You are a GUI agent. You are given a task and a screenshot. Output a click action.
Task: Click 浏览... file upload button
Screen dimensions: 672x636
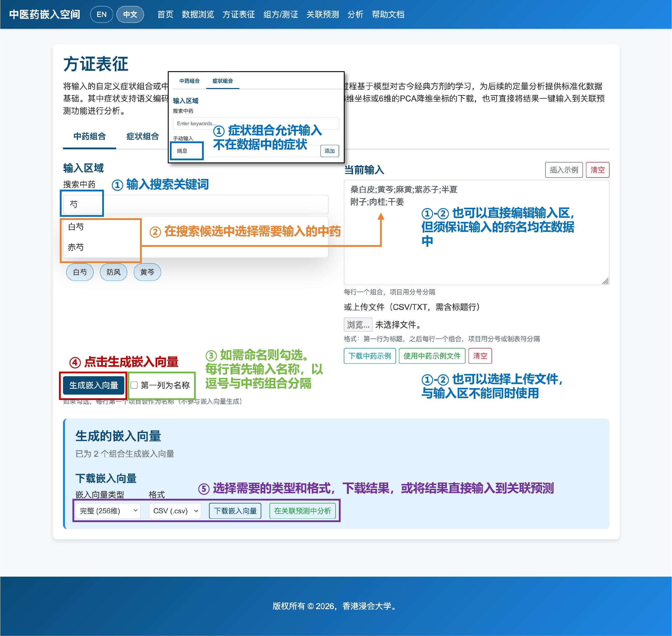pyautogui.click(x=358, y=325)
